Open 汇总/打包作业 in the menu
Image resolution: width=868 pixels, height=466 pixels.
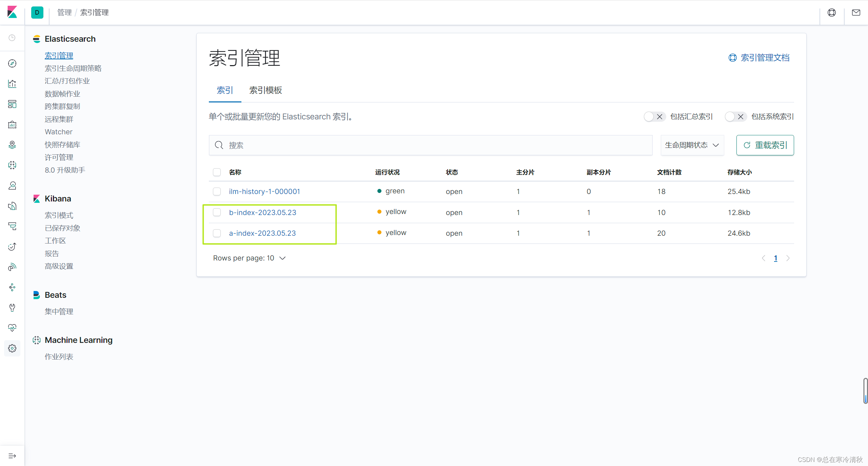[67, 81]
